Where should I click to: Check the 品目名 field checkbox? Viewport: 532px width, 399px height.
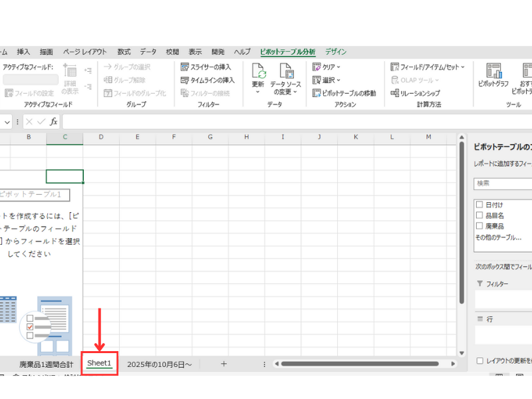pyautogui.click(x=479, y=215)
